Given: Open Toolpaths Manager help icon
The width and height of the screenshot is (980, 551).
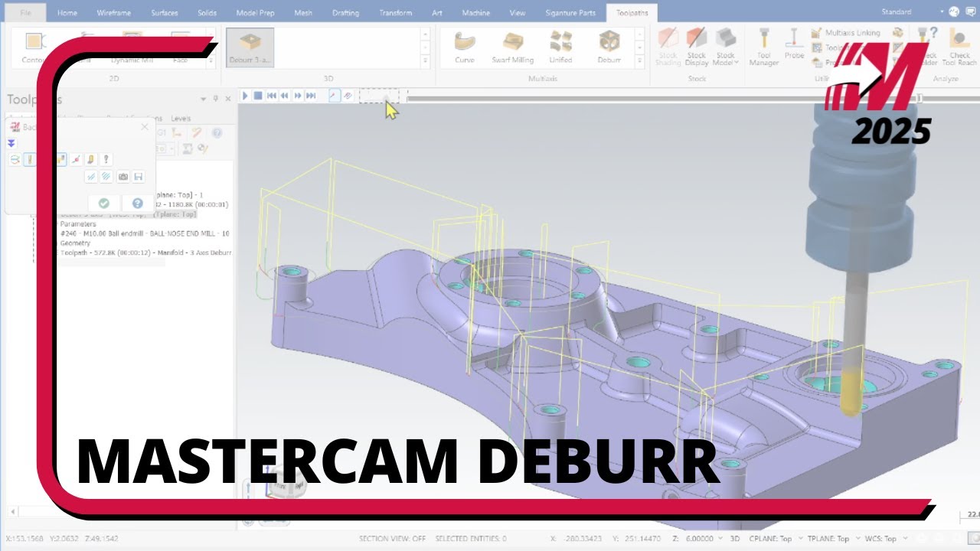Looking at the screenshot, I should [x=217, y=133].
